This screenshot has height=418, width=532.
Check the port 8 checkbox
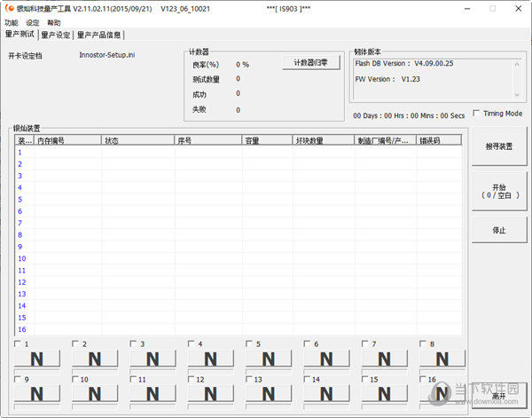coord(423,343)
